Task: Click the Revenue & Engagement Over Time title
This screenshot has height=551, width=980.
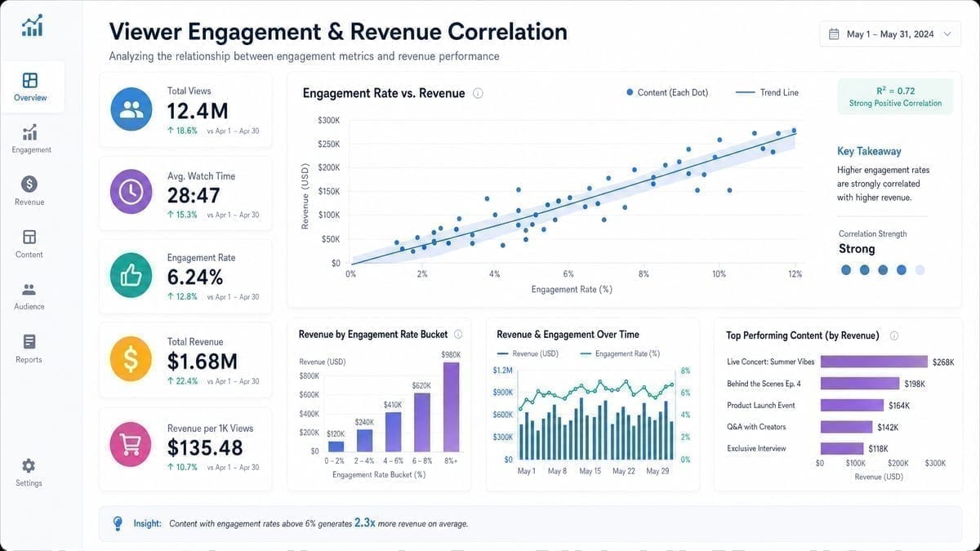Action: click(x=568, y=335)
